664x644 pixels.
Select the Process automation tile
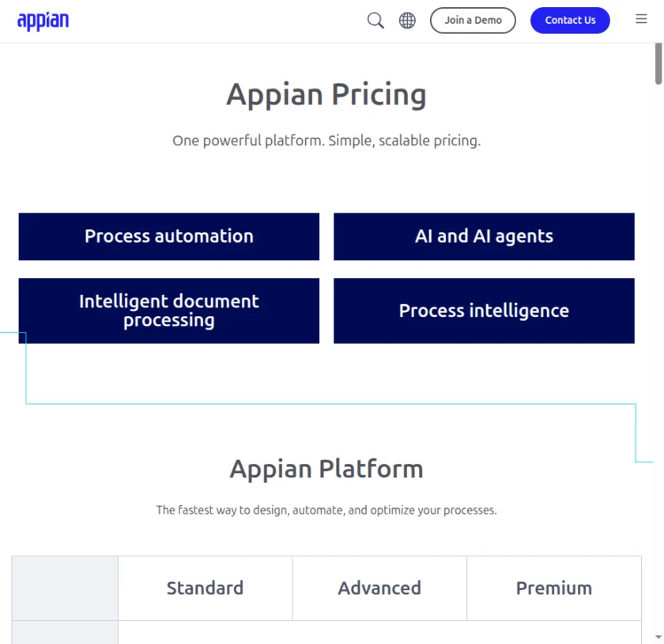click(x=168, y=236)
